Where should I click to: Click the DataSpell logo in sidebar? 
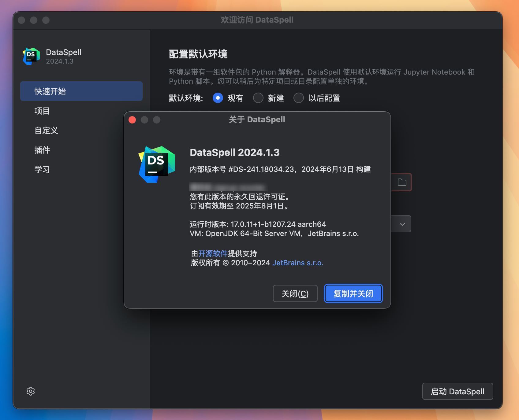(x=31, y=56)
